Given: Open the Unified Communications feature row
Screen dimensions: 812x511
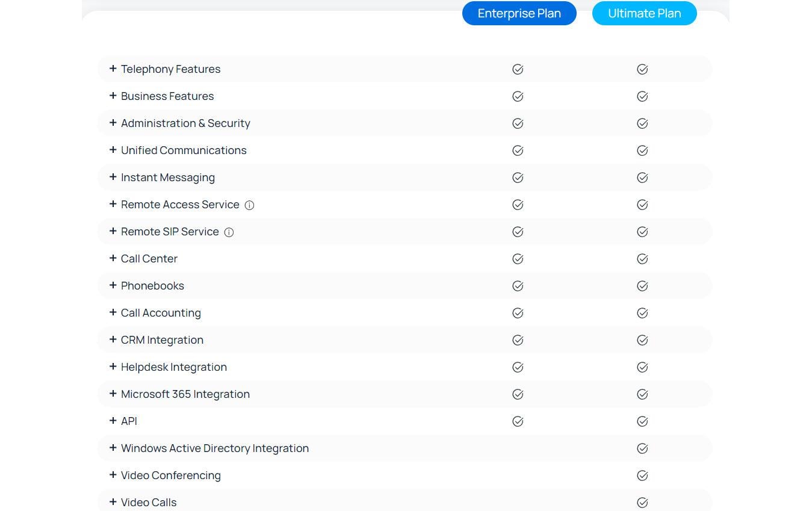Looking at the screenshot, I should 183,150.
